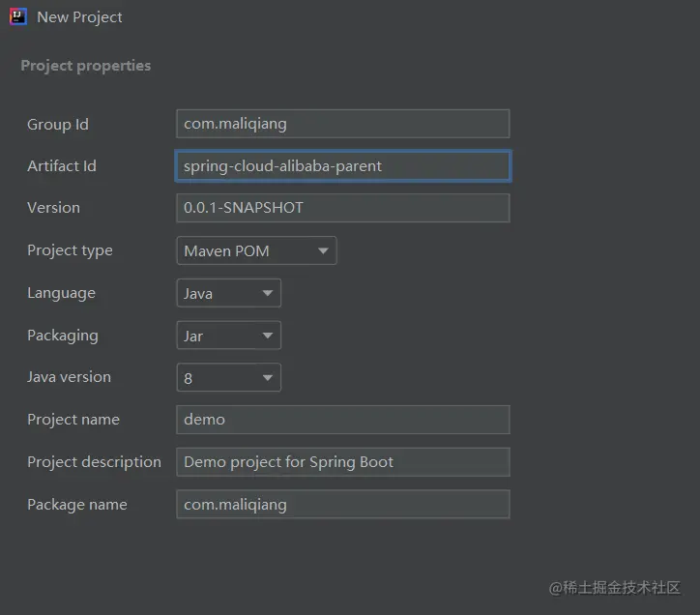Viewport: 700px width, 615px height.
Task: Click the Project name label
Action: coord(73,420)
